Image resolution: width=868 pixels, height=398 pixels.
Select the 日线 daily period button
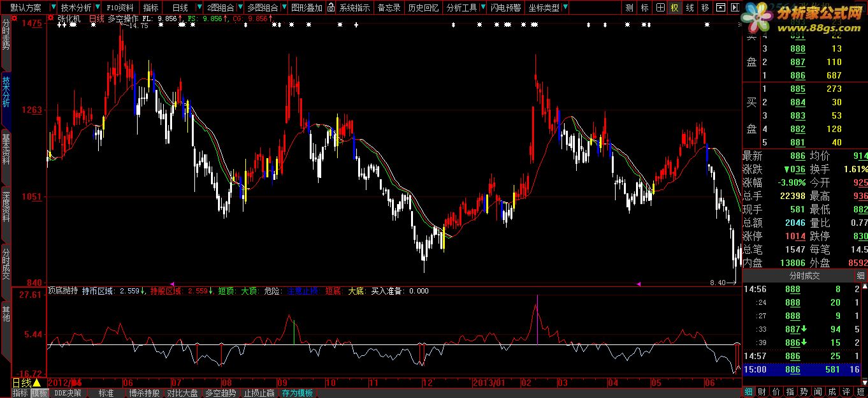(180, 8)
